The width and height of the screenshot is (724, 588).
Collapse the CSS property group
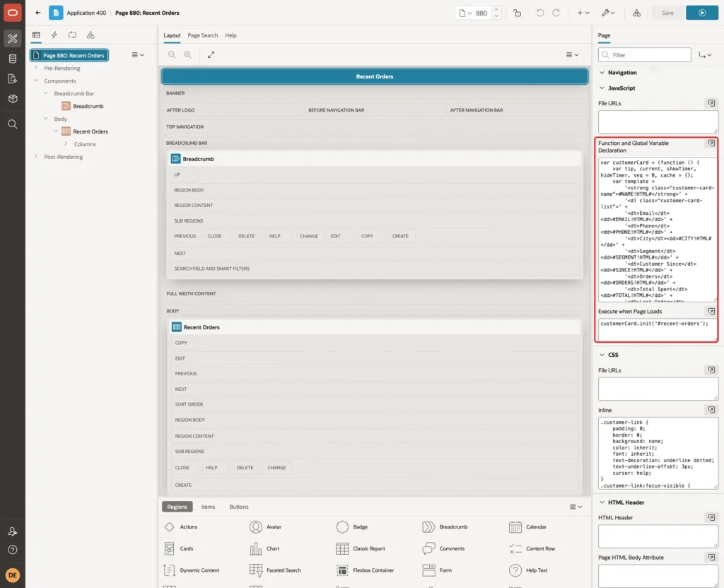click(602, 355)
